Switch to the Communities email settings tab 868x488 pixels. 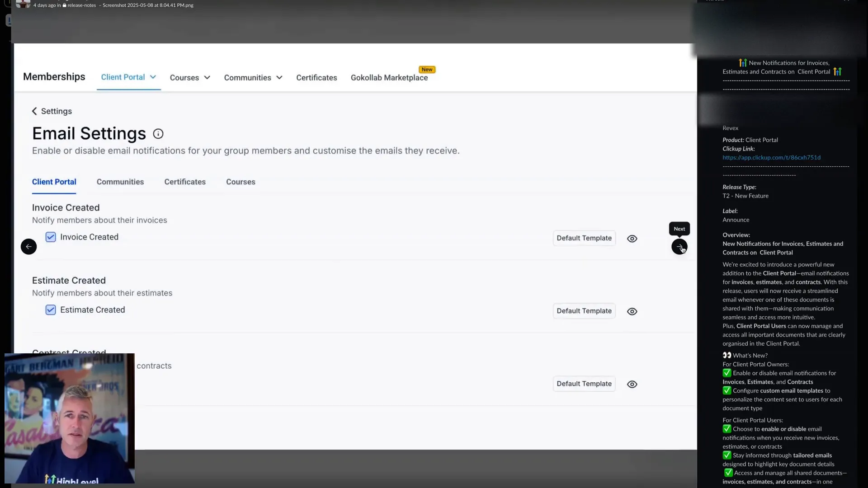120,182
